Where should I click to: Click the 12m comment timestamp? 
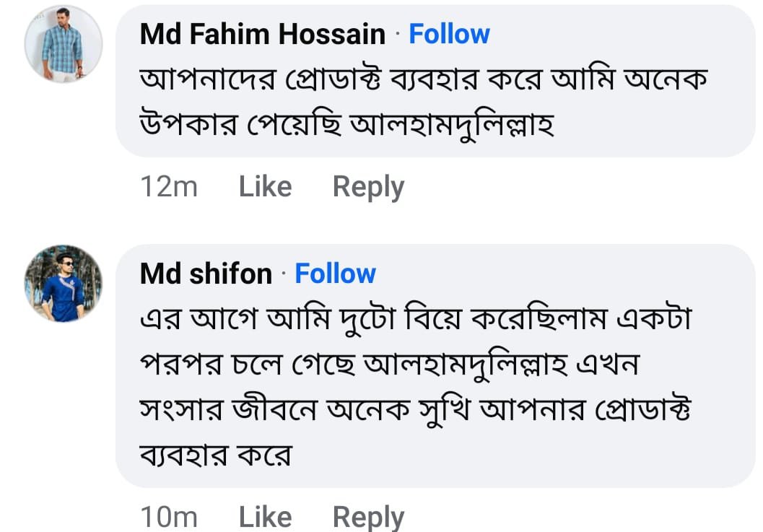[x=169, y=187]
